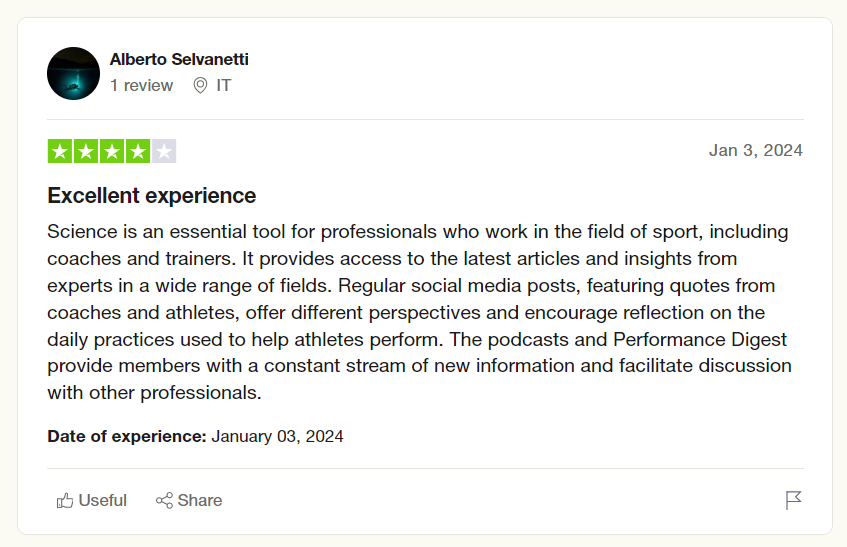Click the first green star

(60, 151)
